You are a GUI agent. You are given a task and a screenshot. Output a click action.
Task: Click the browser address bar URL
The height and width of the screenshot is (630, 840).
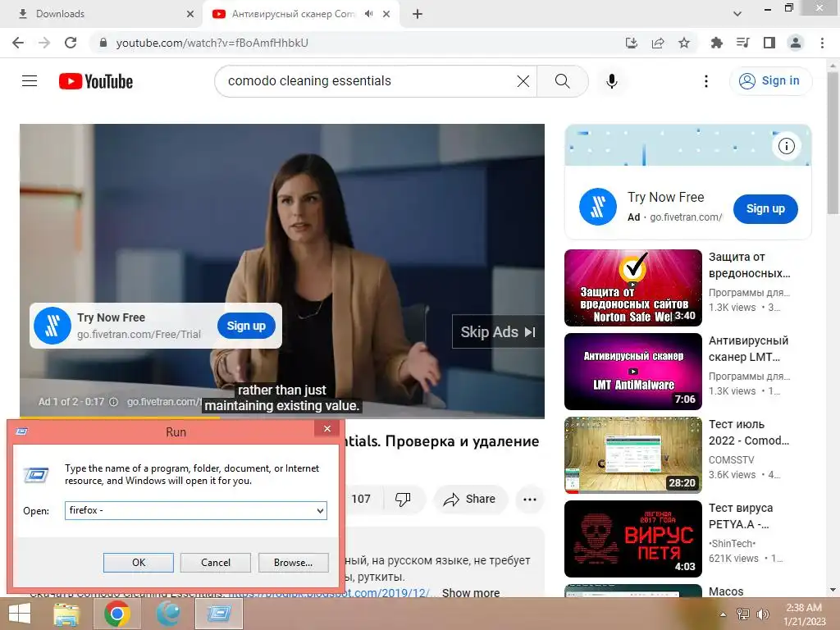click(x=212, y=43)
